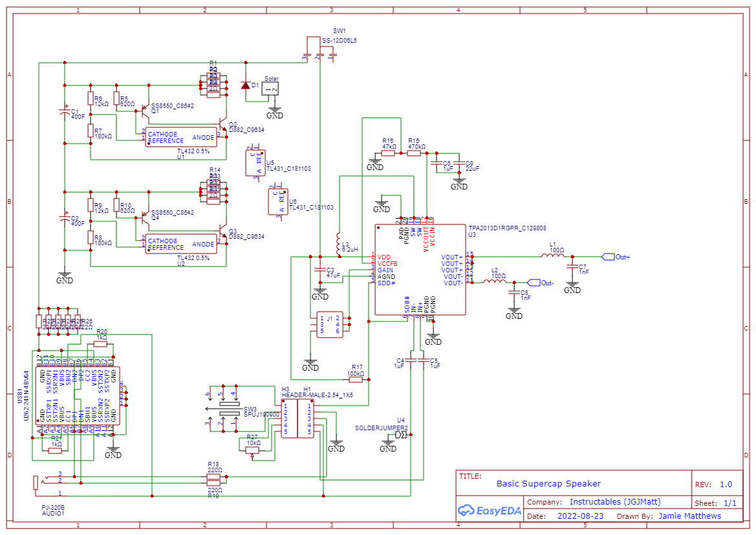
Task: Select the Out+ net port
Action: 615,257
